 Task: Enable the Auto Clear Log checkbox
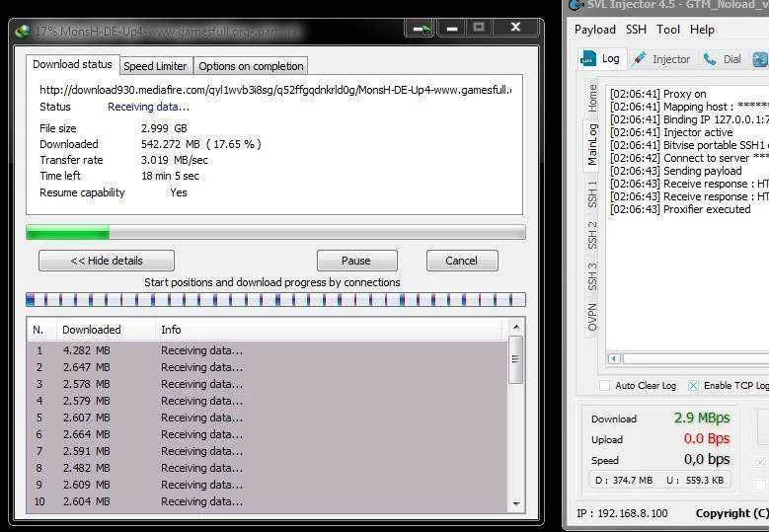coord(605,385)
